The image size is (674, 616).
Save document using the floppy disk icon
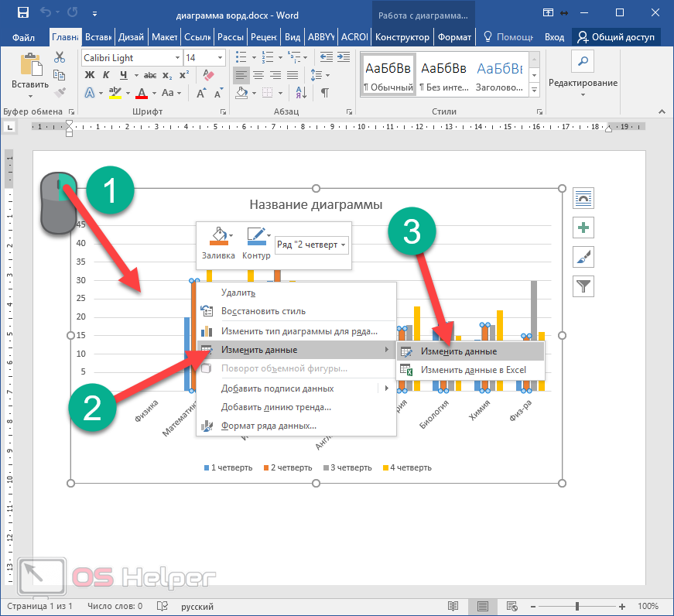pyautogui.click(x=23, y=13)
